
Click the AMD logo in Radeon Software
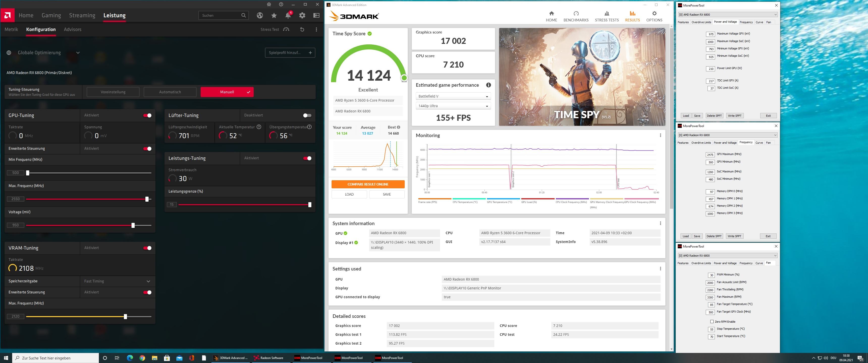click(7, 15)
